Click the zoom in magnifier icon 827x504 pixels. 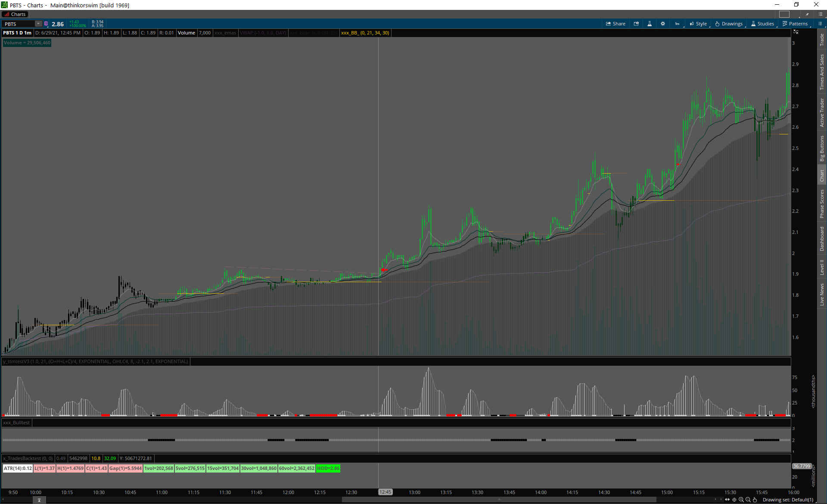pyautogui.click(x=741, y=500)
